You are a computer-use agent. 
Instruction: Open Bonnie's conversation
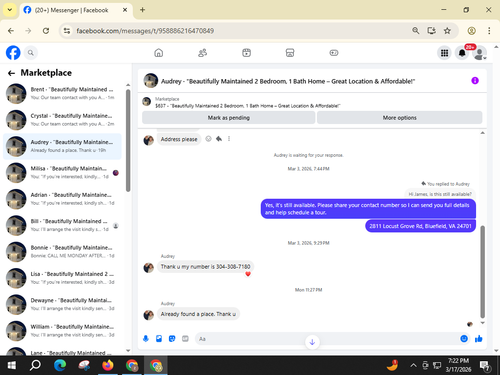(x=62, y=251)
